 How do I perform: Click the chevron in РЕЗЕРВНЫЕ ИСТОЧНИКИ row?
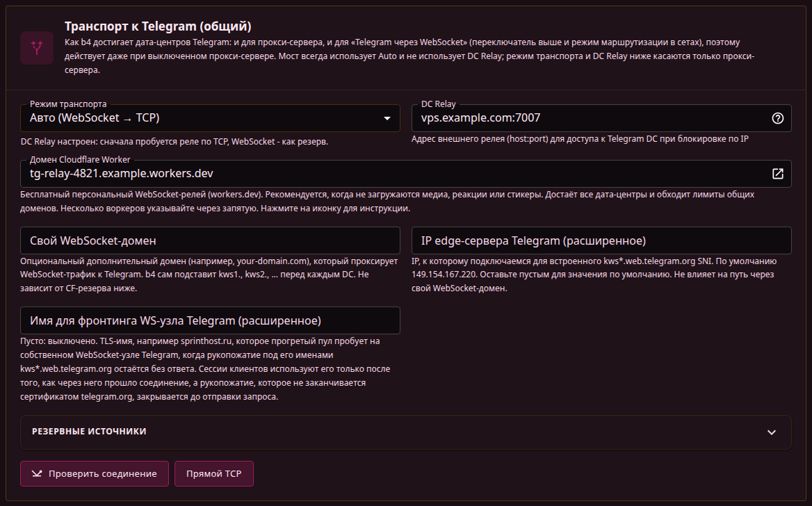[x=771, y=432]
